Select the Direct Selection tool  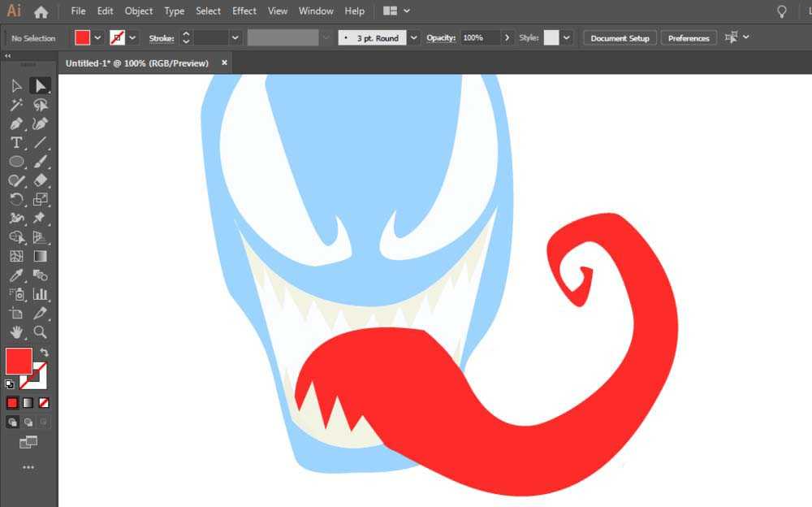pyautogui.click(x=16, y=86)
